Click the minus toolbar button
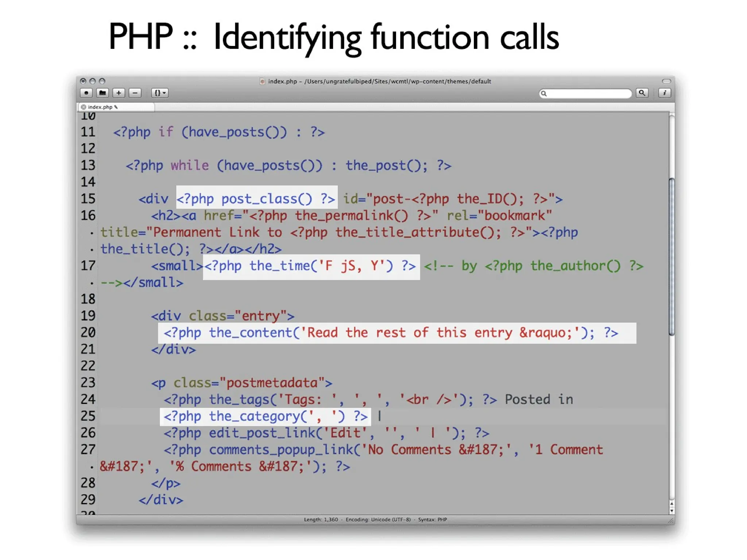The height and width of the screenshot is (560, 747). [135, 93]
